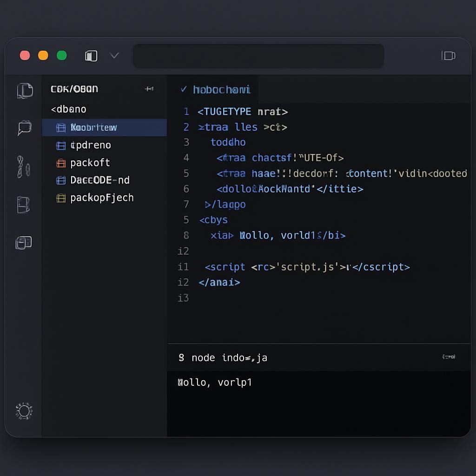Click the book-shaped icon in activity bar

coord(24,205)
